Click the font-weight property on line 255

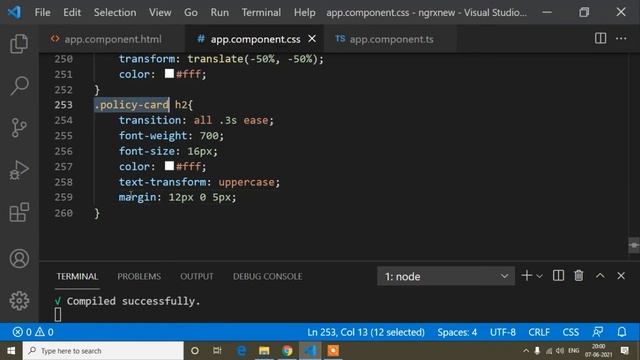pos(153,136)
